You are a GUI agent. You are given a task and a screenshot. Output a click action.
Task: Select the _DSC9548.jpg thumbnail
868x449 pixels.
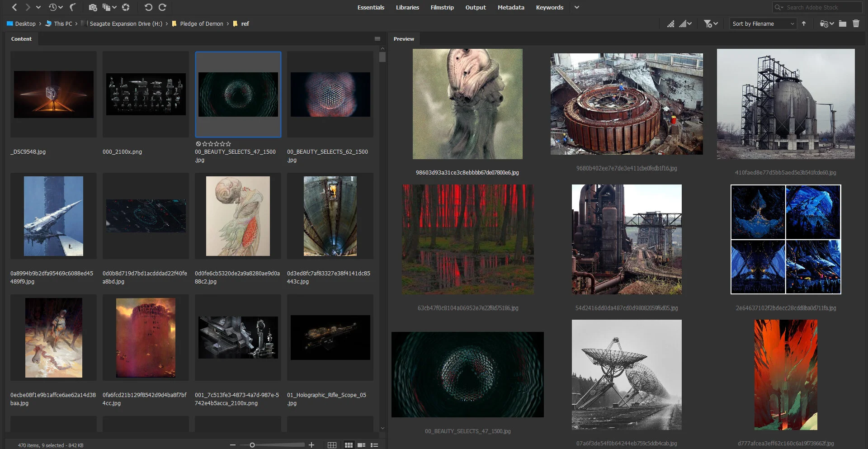[53, 95]
